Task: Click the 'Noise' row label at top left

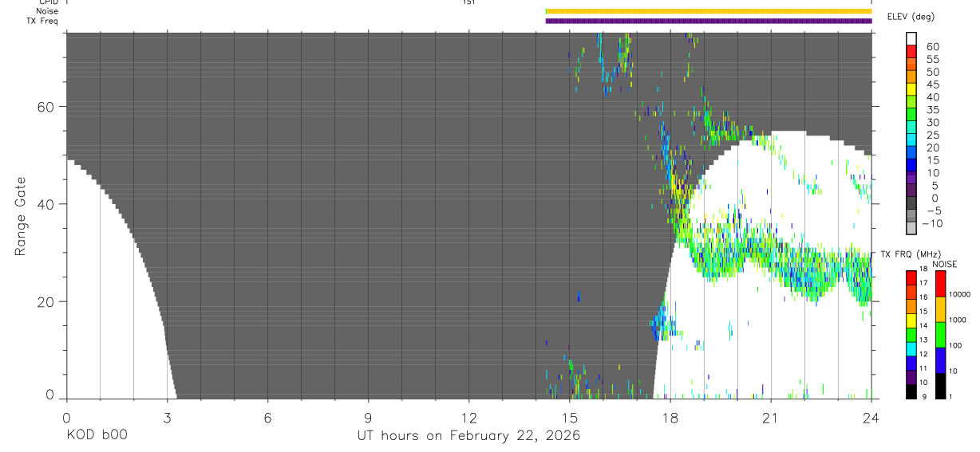Action: [x=47, y=11]
